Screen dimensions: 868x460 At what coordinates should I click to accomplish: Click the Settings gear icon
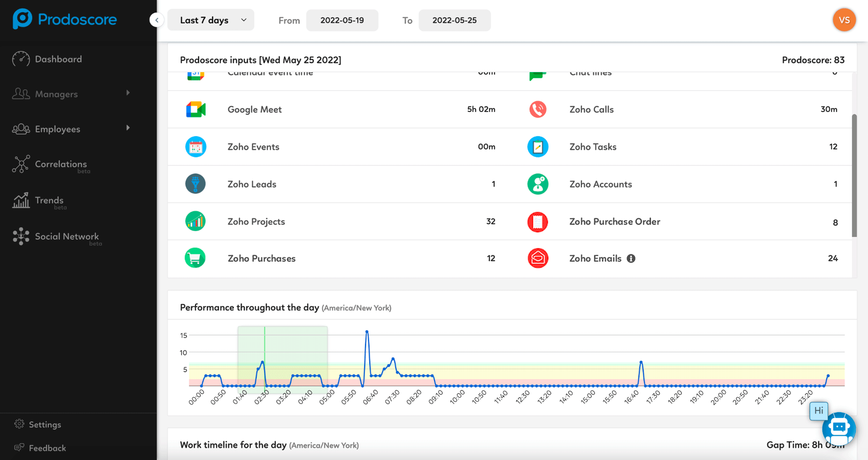pos(19,424)
